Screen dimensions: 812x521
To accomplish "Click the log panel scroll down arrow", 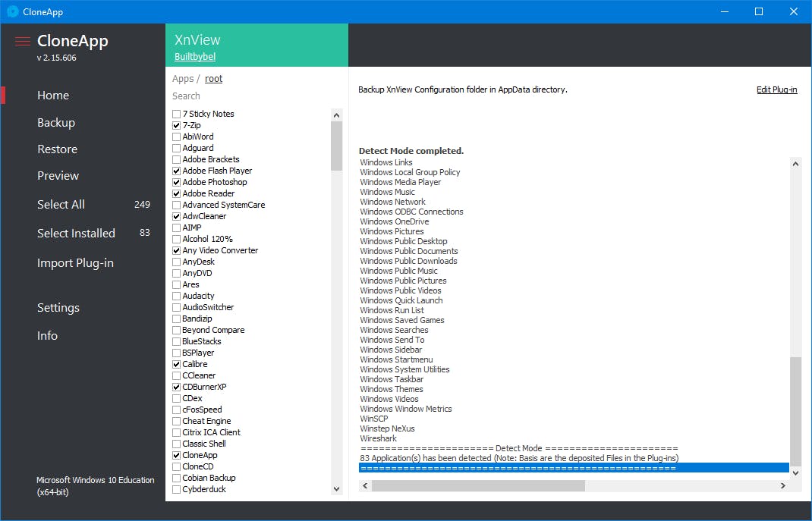I will 796,473.
